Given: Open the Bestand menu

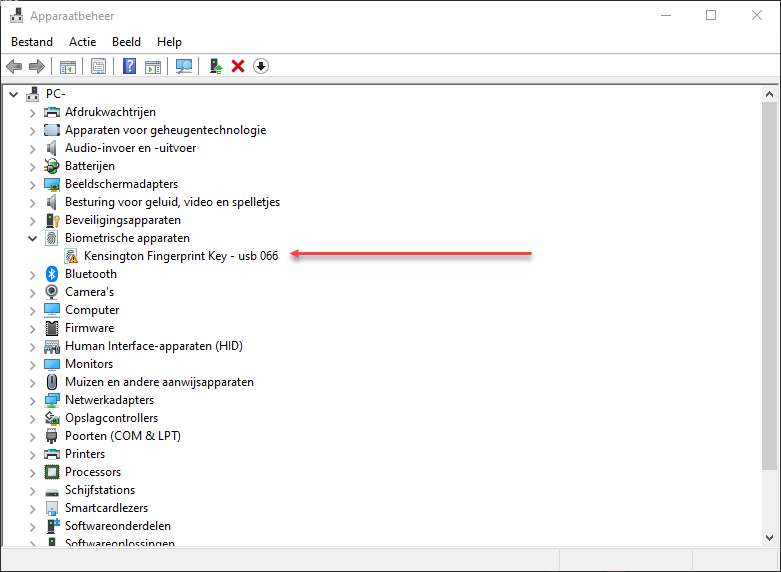Looking at the screenshot, I should [32, 42].
